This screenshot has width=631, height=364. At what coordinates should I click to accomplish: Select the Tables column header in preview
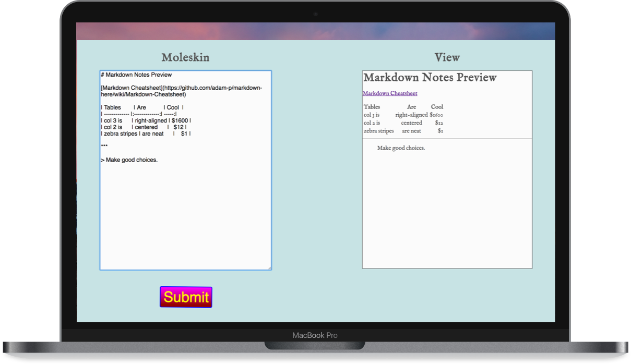(x=372, y=106)
